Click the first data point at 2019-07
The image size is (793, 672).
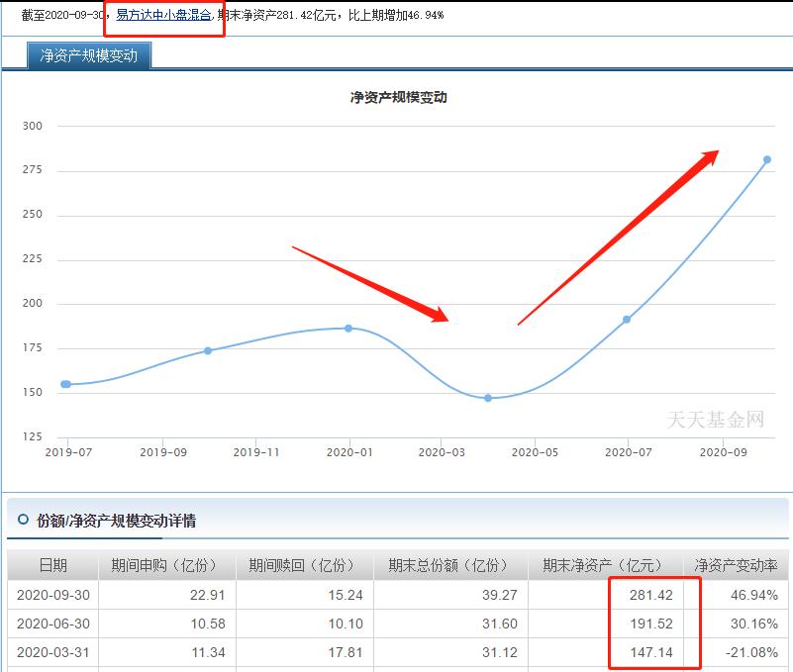[x=64, y=383]
